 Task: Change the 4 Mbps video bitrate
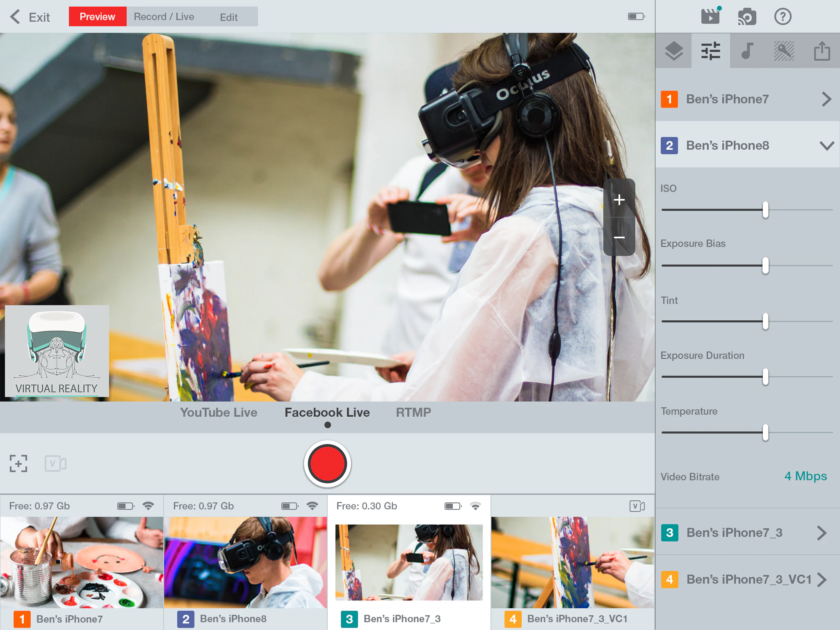805,476
